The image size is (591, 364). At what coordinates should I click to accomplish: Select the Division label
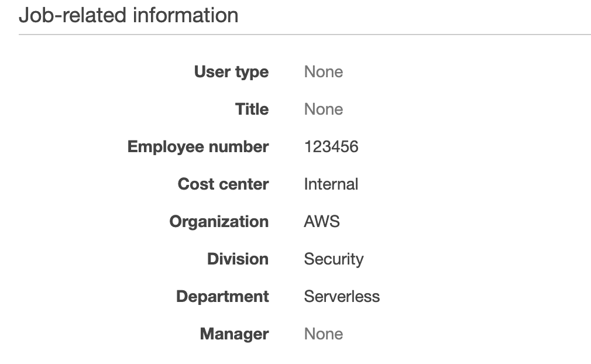tap(238, 259)
